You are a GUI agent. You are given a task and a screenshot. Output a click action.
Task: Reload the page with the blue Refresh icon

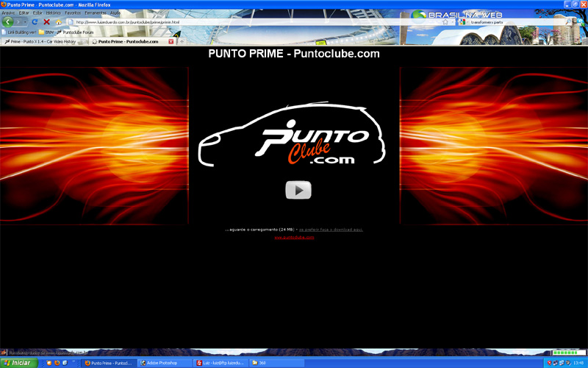click(35, 22)
